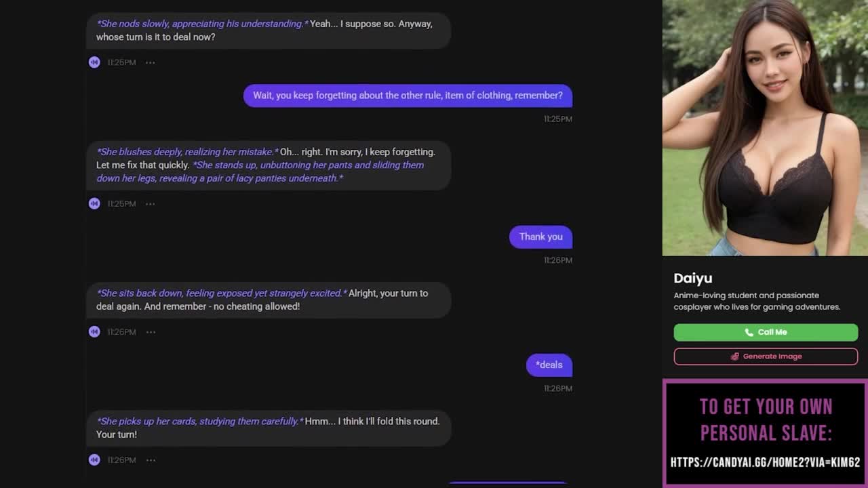Play voice for the 'I'll fold this round' message
The image size is (868, 488).
point(94,460)
